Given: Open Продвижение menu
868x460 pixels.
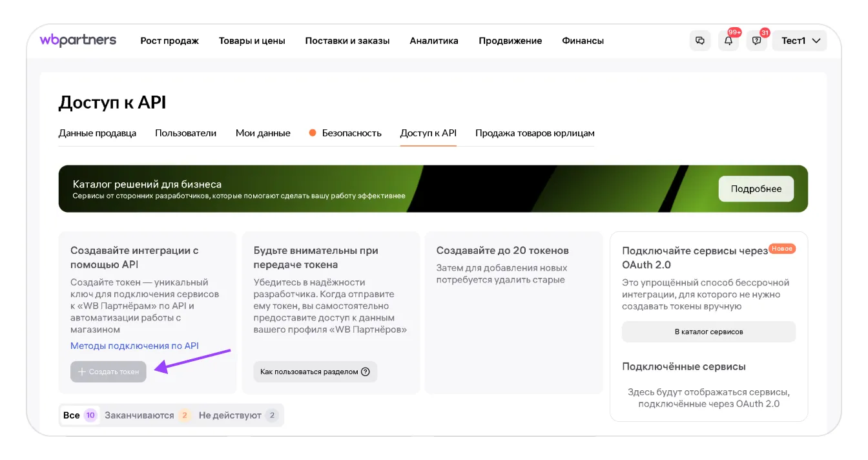Looking at the screenshot, I should [510, 41].
